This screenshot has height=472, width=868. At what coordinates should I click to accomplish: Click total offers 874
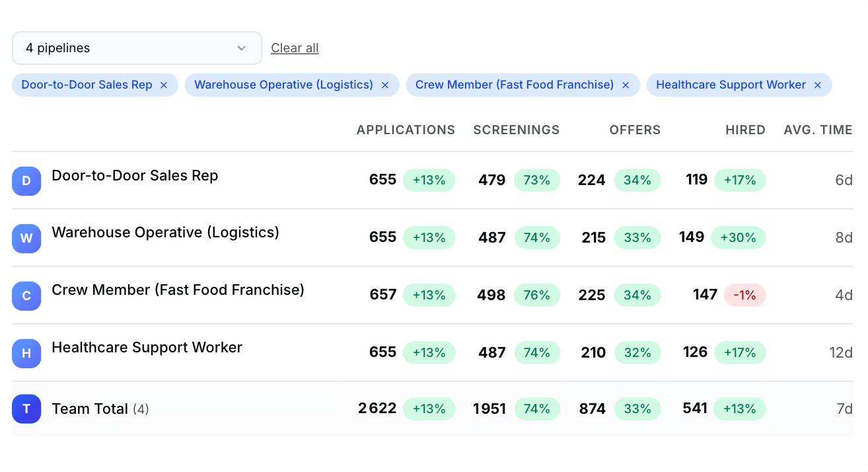point(593,409)
